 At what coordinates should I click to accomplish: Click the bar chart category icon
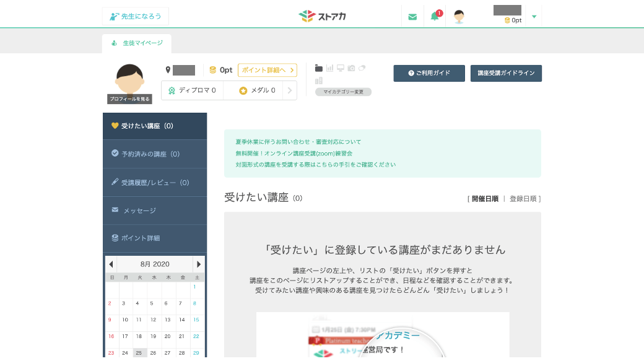pos(330,68)
